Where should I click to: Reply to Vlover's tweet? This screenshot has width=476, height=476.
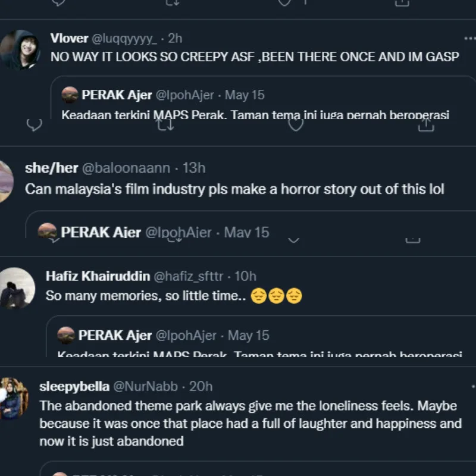(x=35, y=124)
